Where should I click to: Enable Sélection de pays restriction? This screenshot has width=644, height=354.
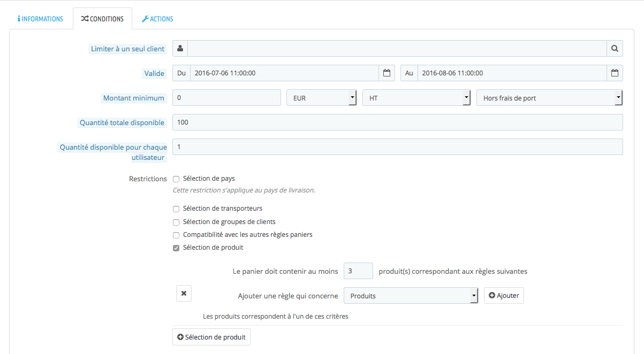coord(176,179)
